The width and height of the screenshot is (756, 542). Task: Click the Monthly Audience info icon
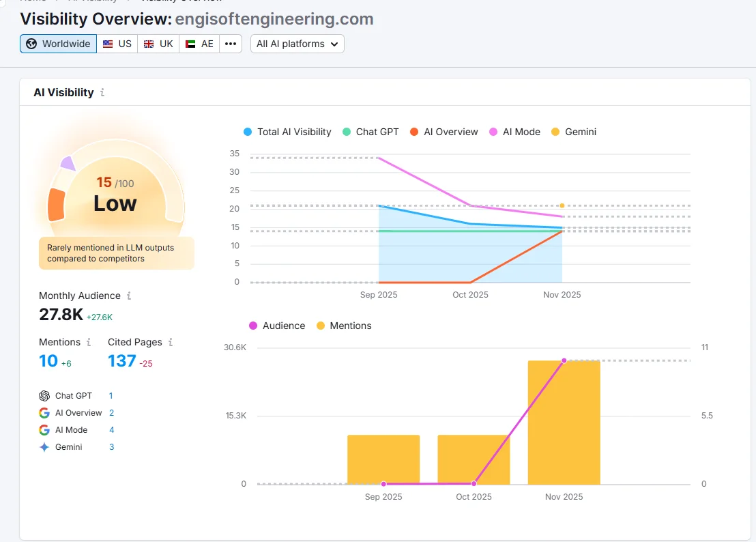coord(129,296)
